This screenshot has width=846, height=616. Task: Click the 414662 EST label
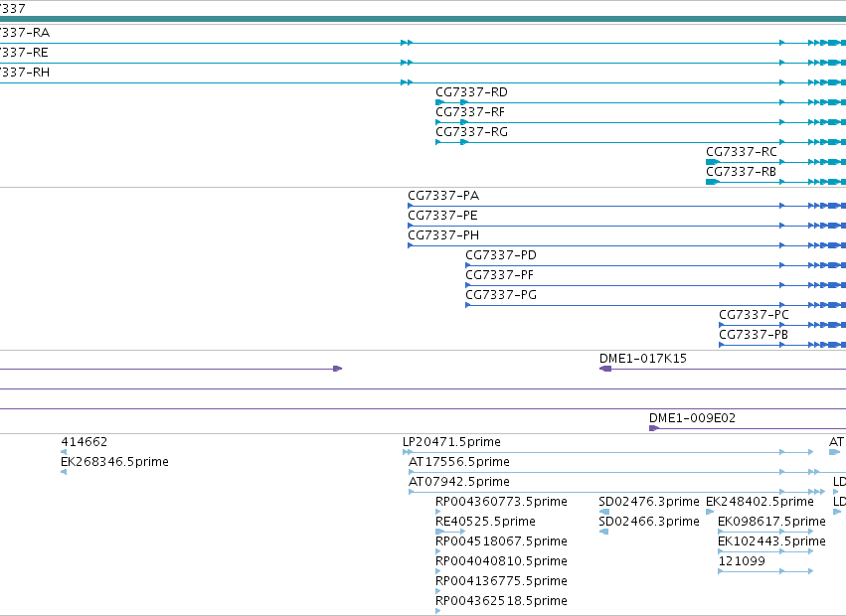click(84, 442)
